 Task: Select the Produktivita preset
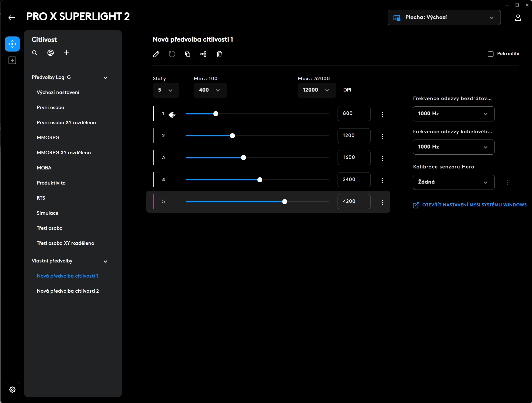(x=51, y=183)
